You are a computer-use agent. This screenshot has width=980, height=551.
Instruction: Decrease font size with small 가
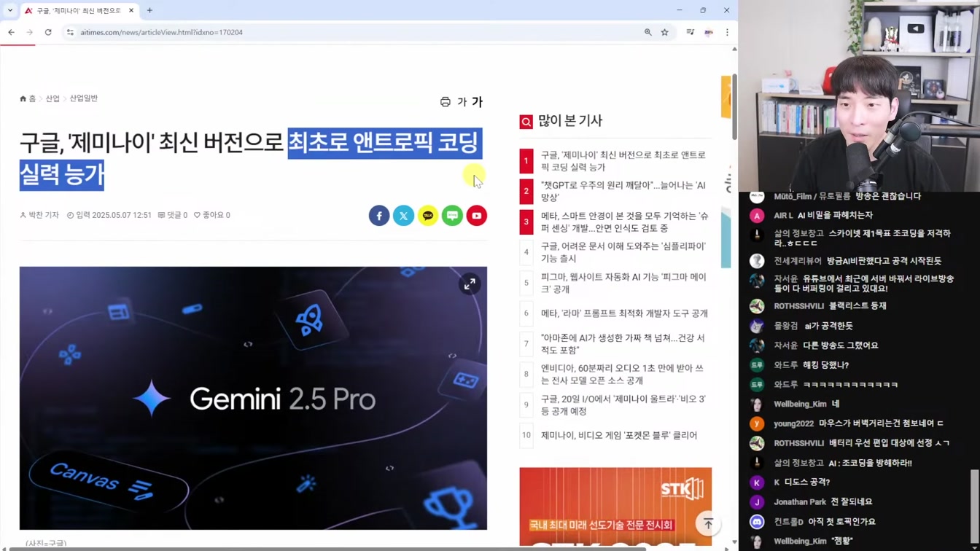[462, 102]
